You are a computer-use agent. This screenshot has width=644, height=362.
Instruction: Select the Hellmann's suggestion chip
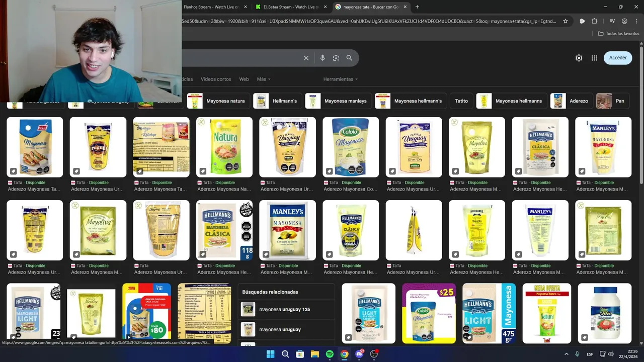[277, 101]
